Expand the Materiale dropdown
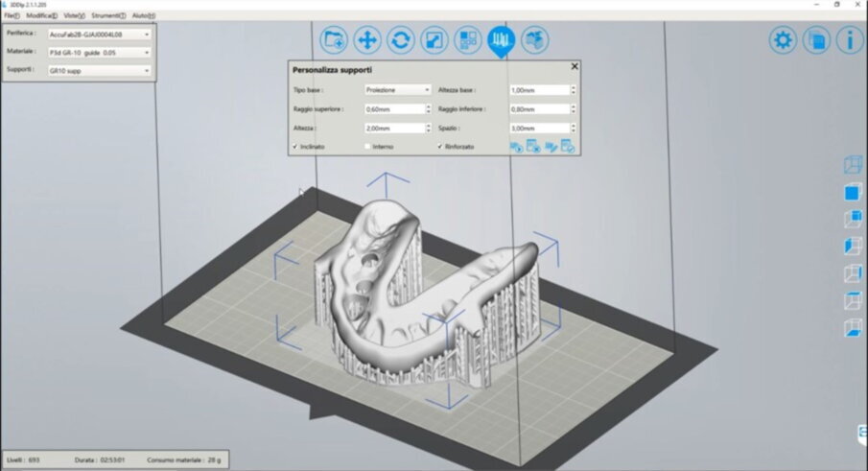 (99, 52)
